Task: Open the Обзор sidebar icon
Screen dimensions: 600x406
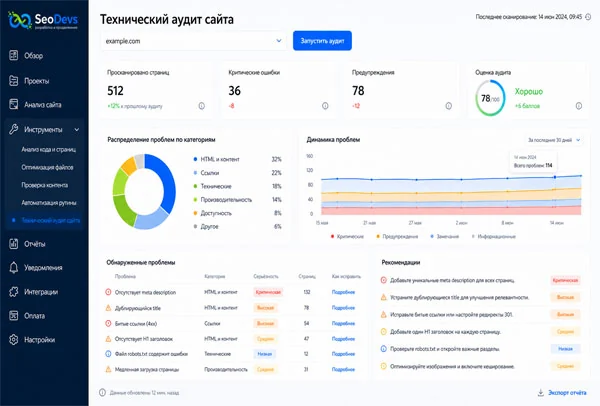Action: 13,55
